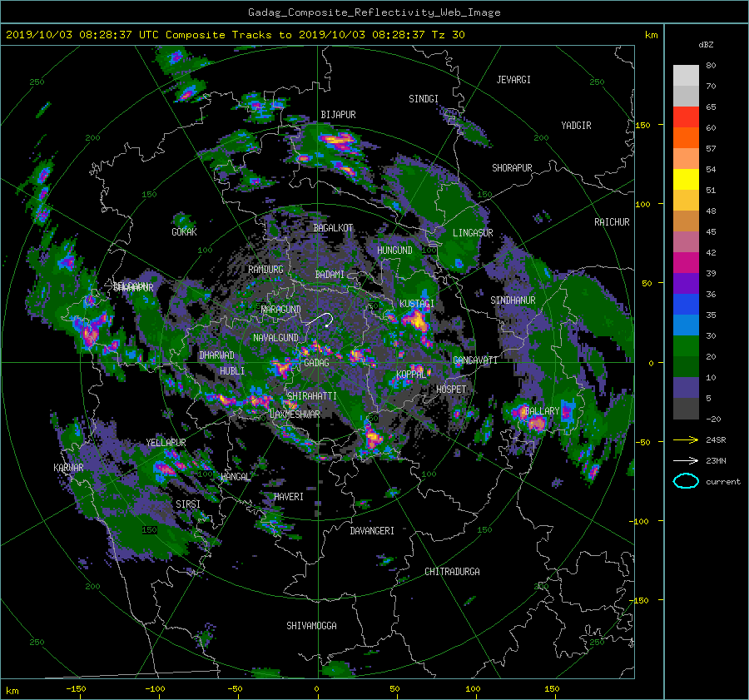Click the JEVARGI city label

click(513, 80)
